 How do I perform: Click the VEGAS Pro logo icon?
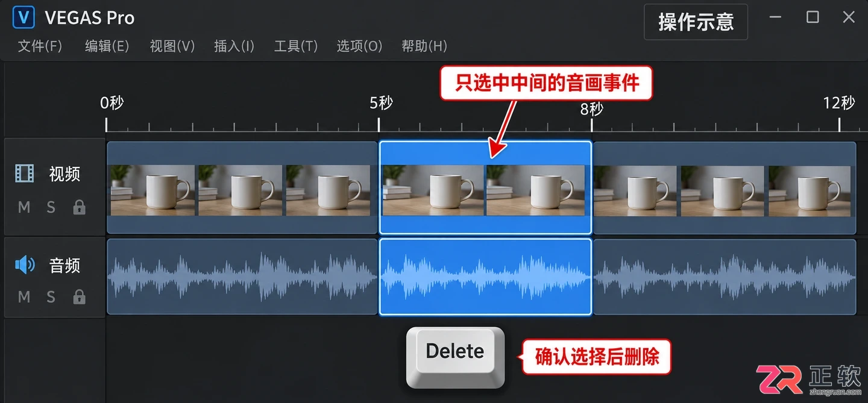(x=24, y=17)
